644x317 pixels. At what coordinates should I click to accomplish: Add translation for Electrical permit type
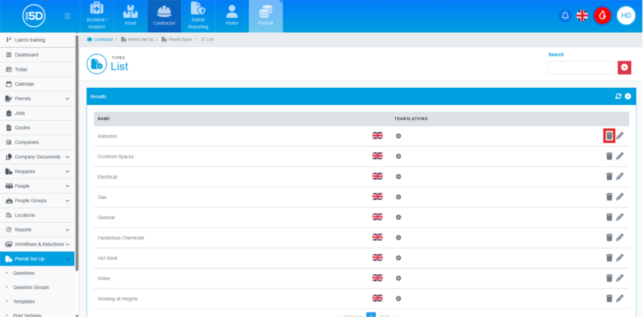point(398,176)
